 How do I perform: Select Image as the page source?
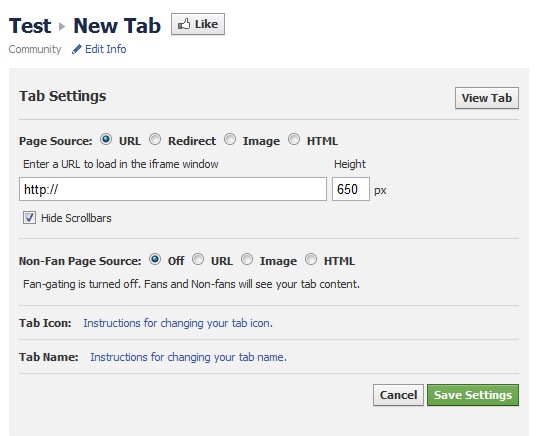[x=230, y=139]
